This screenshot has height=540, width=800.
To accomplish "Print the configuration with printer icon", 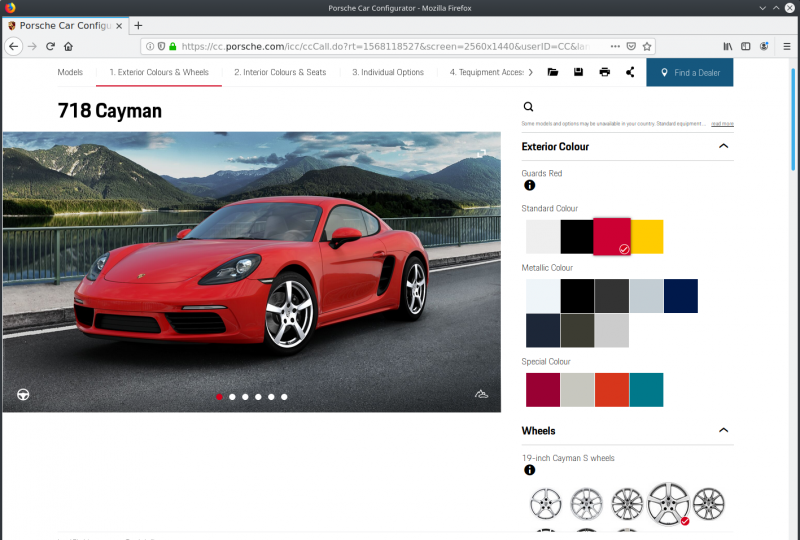I will click(605, 72).
